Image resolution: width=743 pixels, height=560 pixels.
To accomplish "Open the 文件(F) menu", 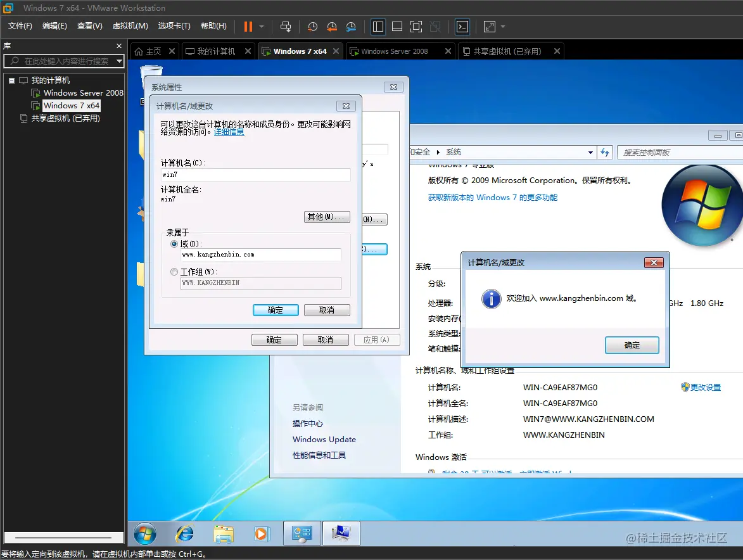I will pyautogui.click(x=20, y=26).
